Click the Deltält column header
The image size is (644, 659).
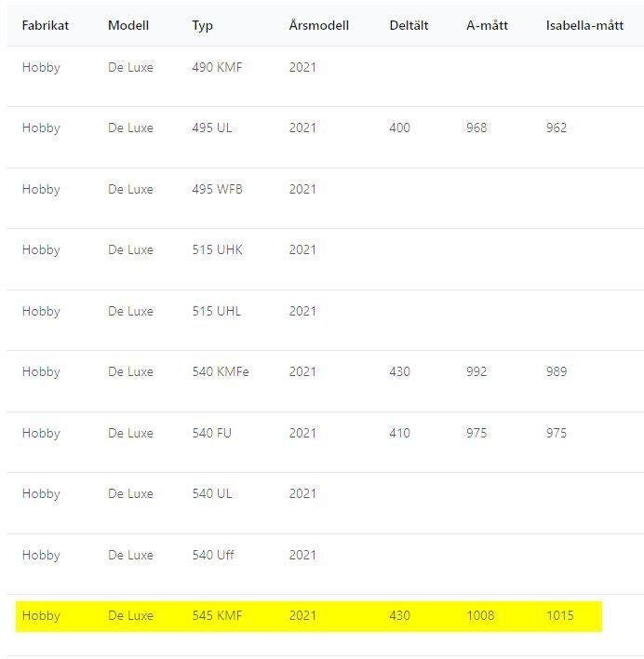click(409, 25)
